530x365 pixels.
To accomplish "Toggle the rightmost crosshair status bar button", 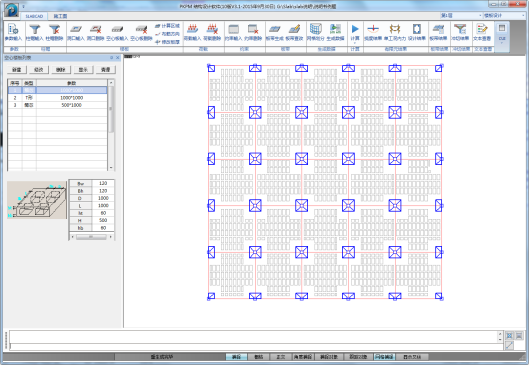I will pos(412,357).
